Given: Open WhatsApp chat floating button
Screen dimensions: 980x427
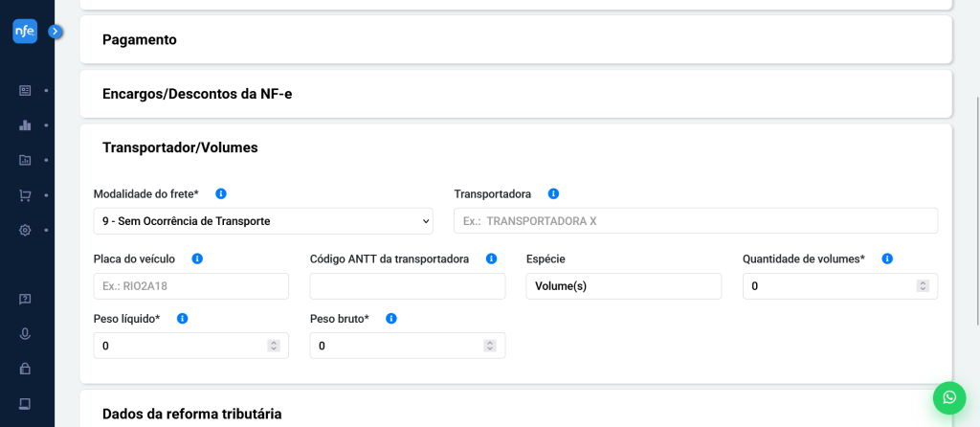Looking at the screenshot, I should [948, 397].
